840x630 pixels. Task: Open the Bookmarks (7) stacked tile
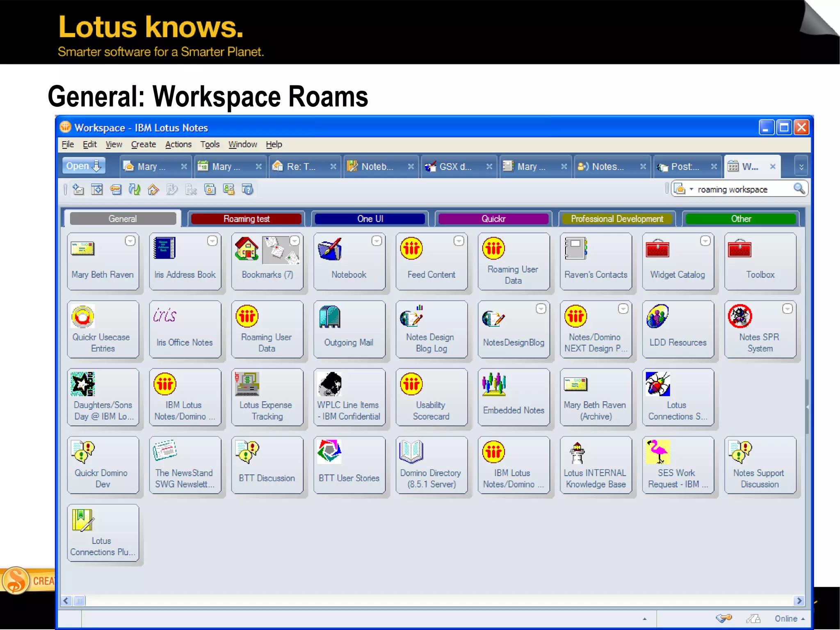click(x=267, y=261)
